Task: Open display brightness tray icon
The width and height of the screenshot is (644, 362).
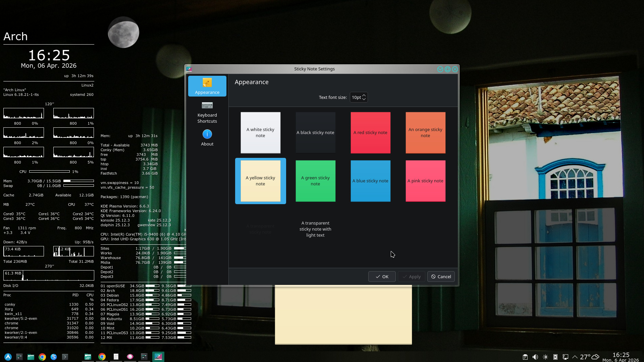Action: click(x=545, y=357)
